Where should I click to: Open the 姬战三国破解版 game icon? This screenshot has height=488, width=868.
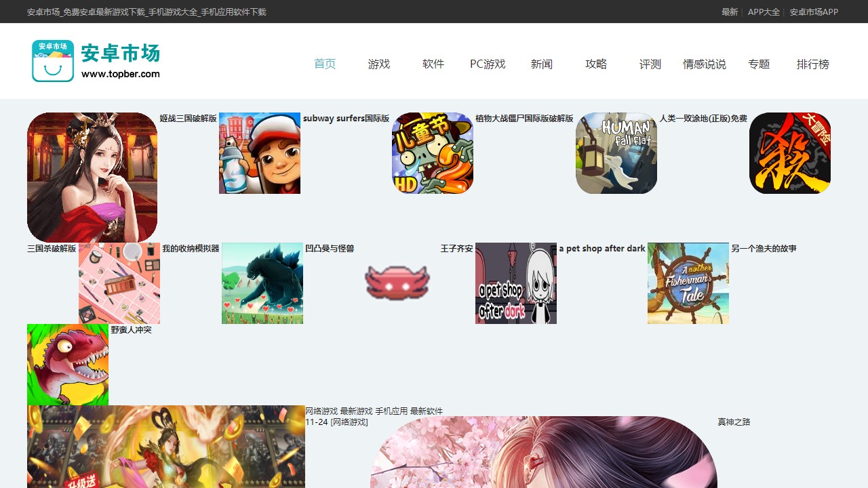click(x=92, y=178)
